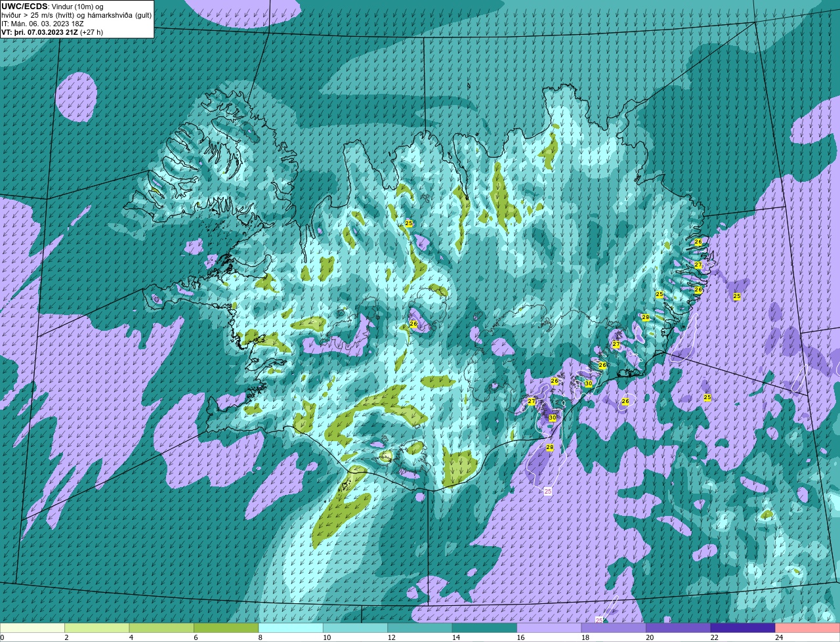Screen dimensions: 840x642
Task: Choose the 10–12 m/s light teal legend swatch
Action: point(356,628)
